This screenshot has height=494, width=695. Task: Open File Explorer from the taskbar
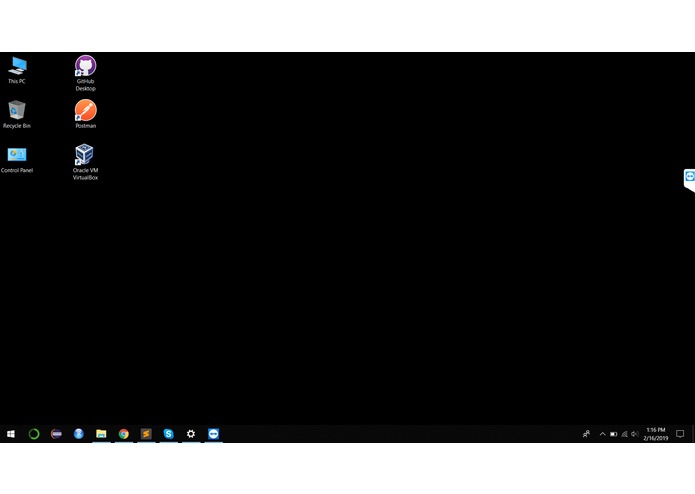pos(101,434)
